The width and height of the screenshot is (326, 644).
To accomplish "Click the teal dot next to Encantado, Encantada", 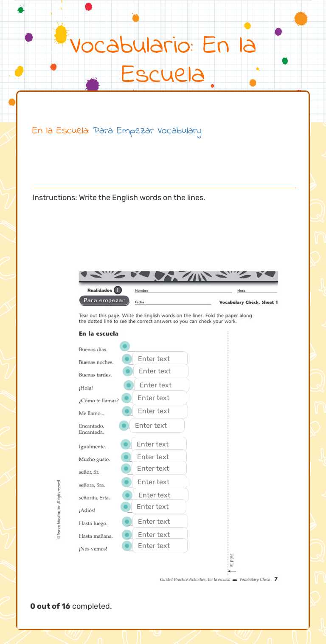I will 124,425.
